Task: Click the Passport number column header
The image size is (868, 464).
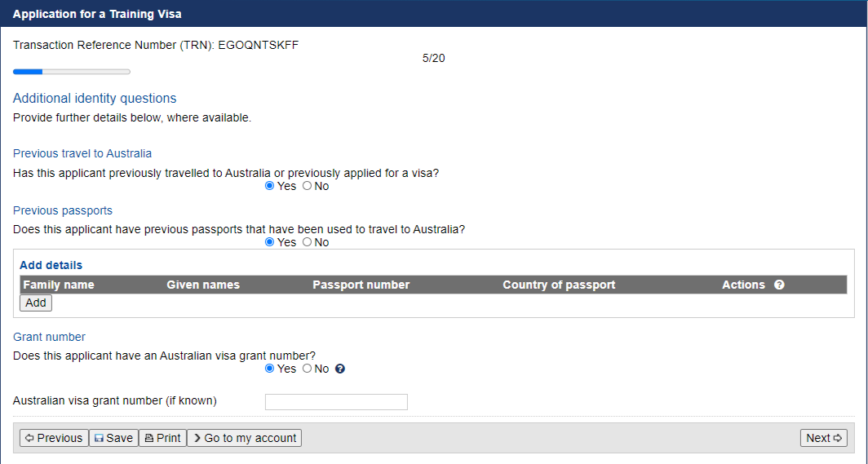Action: point(361,285)
